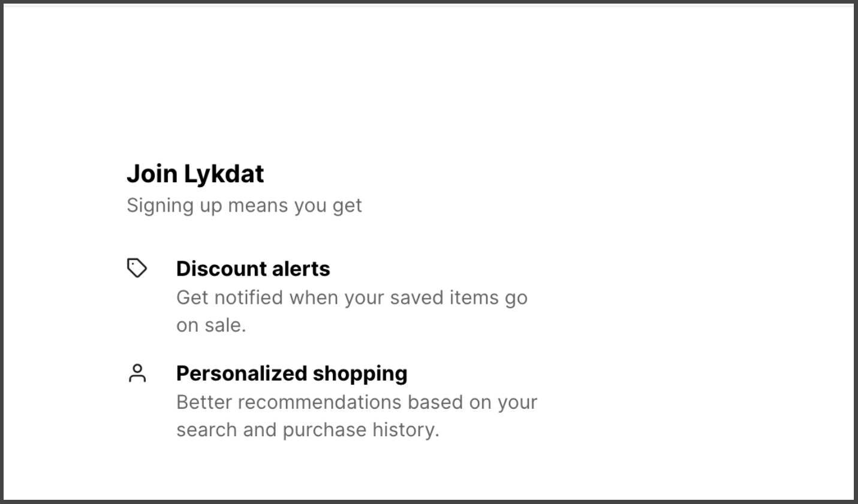Click the Join Lykdat heading

tap(195, 174)
